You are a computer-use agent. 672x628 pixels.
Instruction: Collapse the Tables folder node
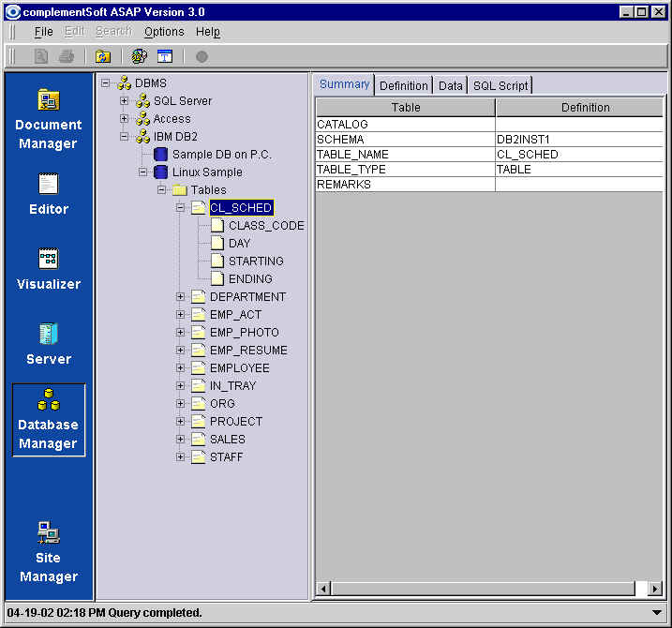click(161, 190)
